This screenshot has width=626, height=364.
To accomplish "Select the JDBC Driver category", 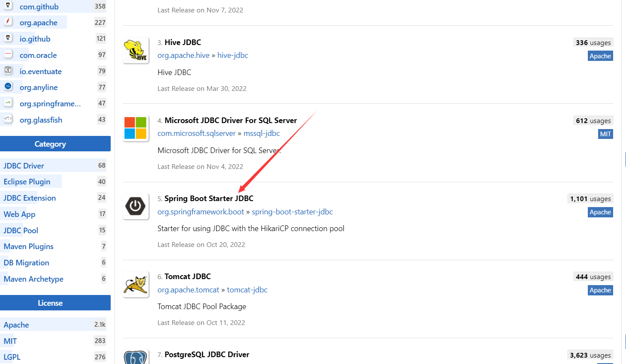I will pyautogui.click(x=24, y=166).
